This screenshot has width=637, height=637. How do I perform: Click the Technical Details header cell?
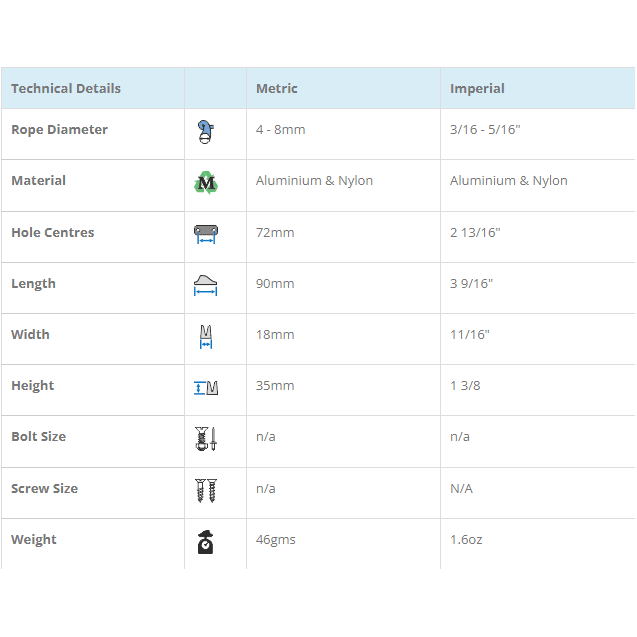pos(66,89)
